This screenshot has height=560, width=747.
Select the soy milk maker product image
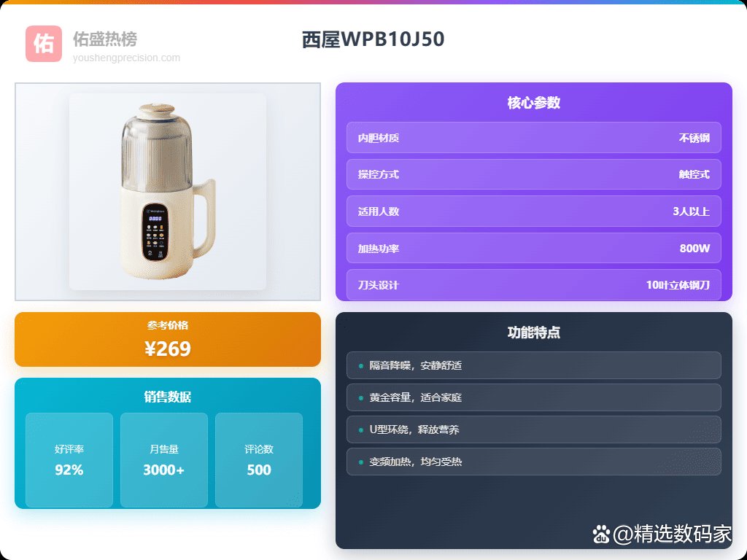click(x=168, y=192)
